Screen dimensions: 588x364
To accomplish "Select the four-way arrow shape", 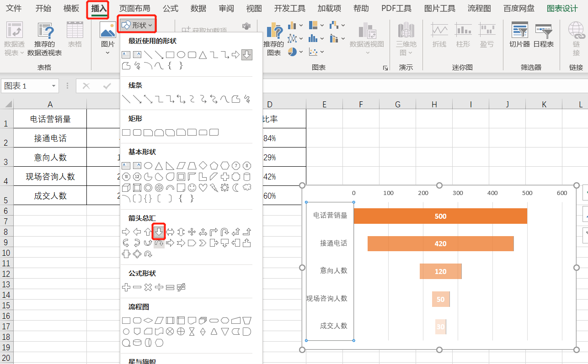I will [192, 232].
